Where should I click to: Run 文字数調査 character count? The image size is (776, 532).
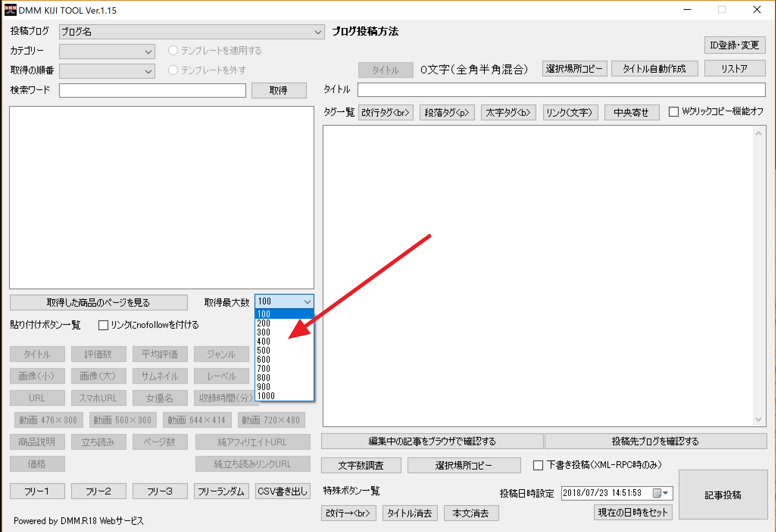point(361,465)
